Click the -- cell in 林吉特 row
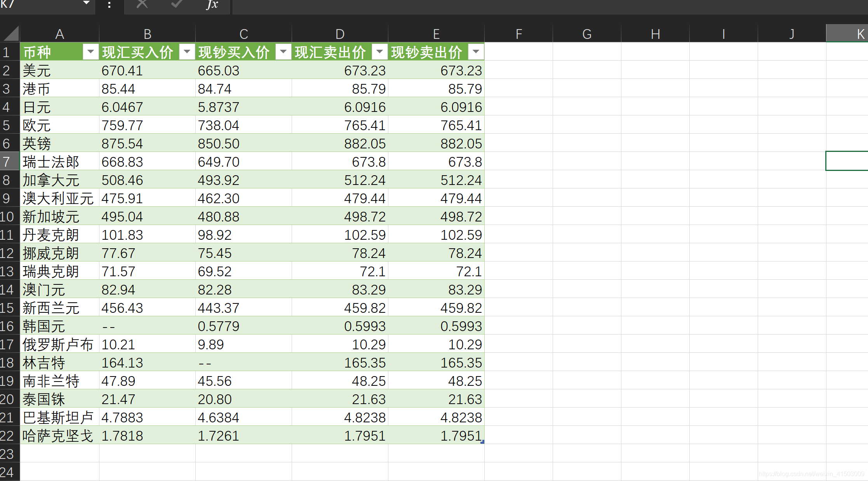This screenshot has height=481, width=868. 244,362
